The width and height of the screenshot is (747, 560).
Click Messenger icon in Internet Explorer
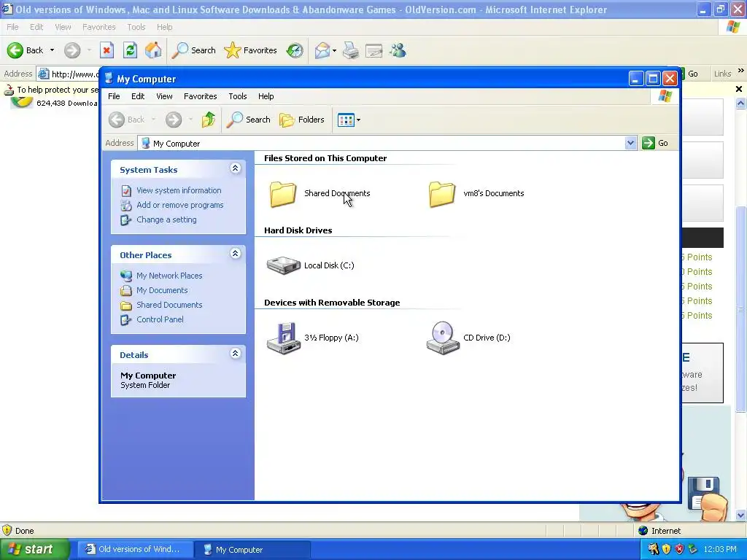tap(398, 50)
